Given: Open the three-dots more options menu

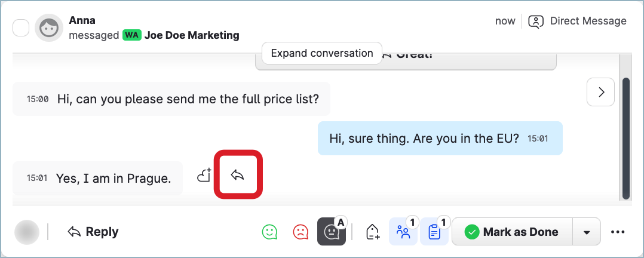Looking at the screenshot, I should coord(618,232).
